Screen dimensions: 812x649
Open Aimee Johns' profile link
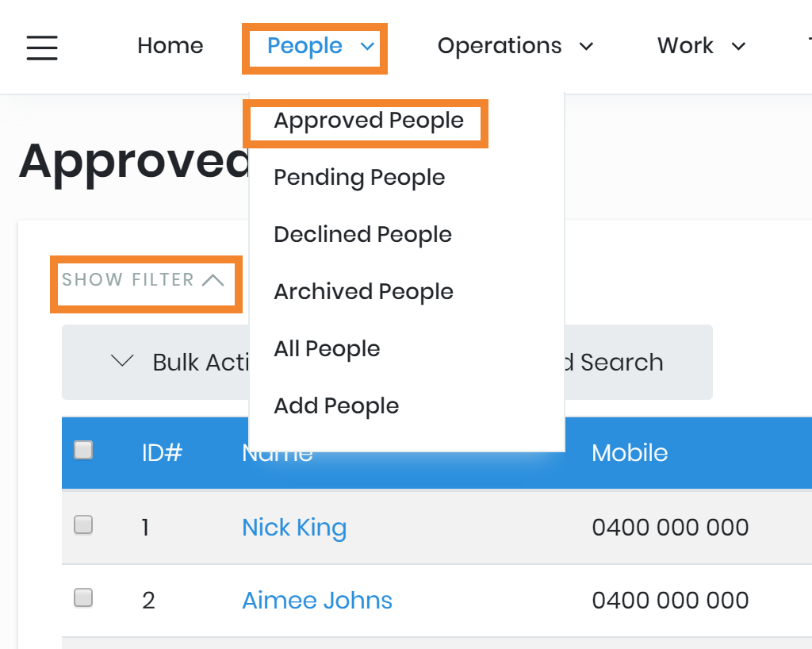point(317,601)
